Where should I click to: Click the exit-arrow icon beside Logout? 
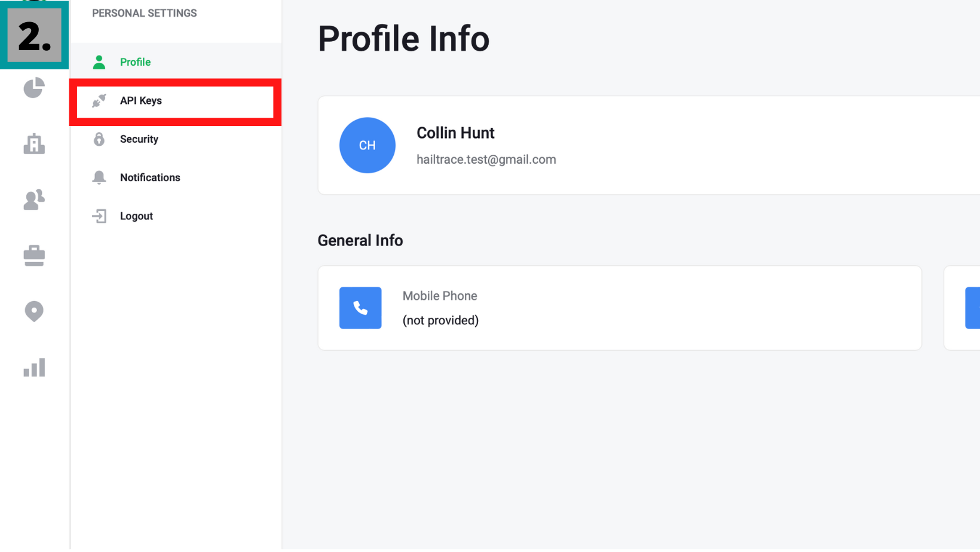(99, 216)
